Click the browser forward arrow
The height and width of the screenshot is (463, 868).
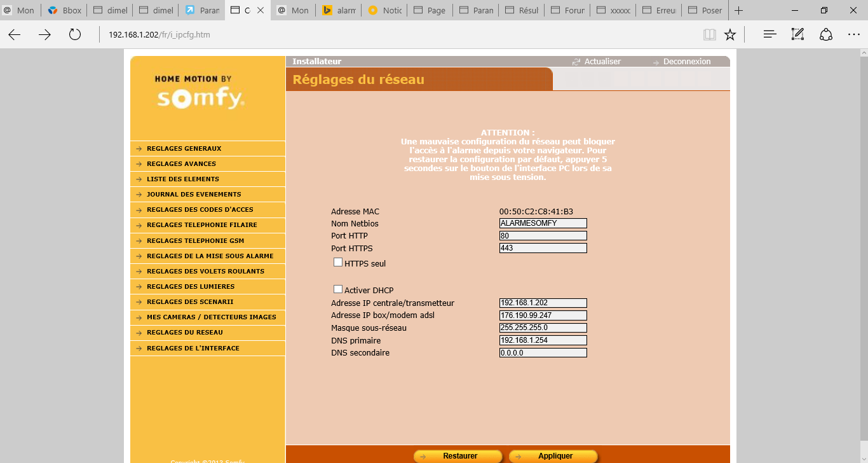(44, 34)
